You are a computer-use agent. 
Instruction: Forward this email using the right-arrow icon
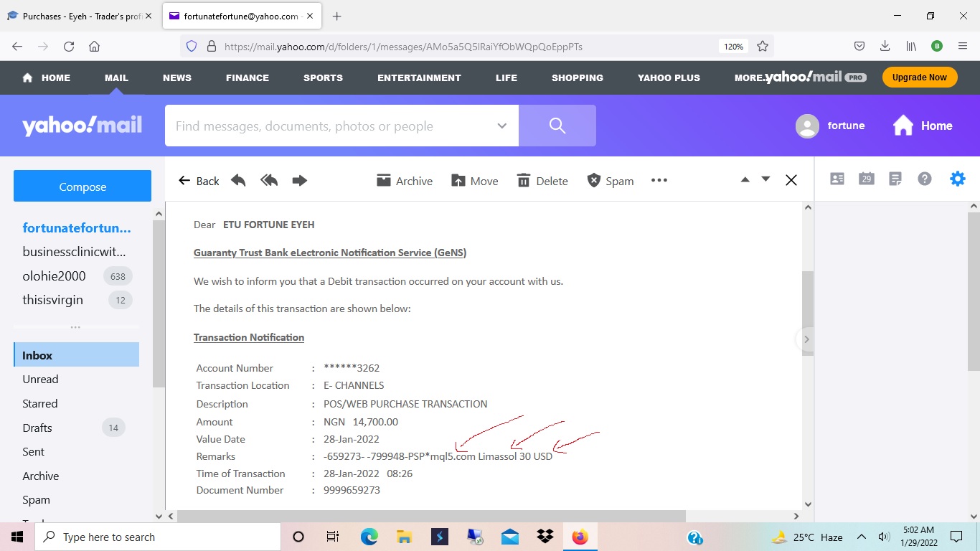(x=300, y=181)
